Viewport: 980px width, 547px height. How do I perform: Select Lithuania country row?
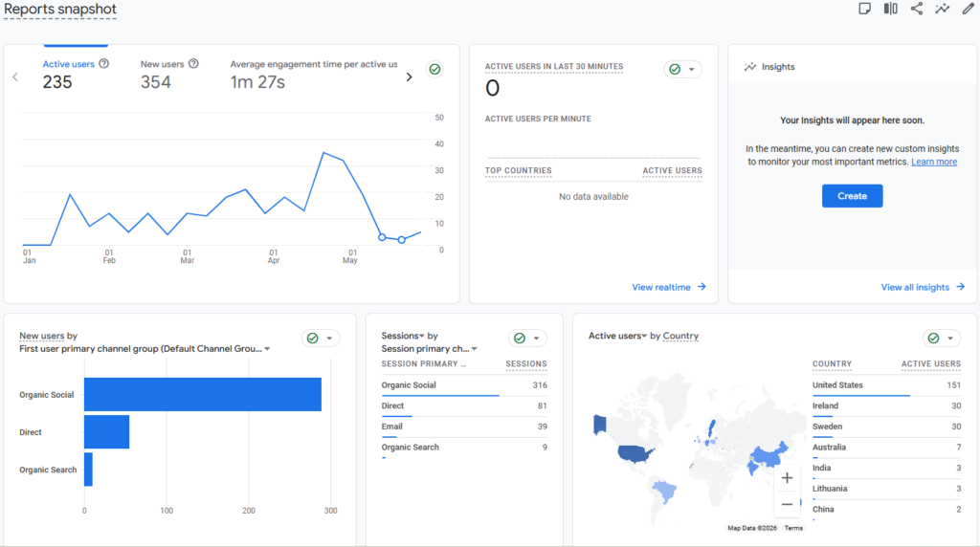[886, 489]
